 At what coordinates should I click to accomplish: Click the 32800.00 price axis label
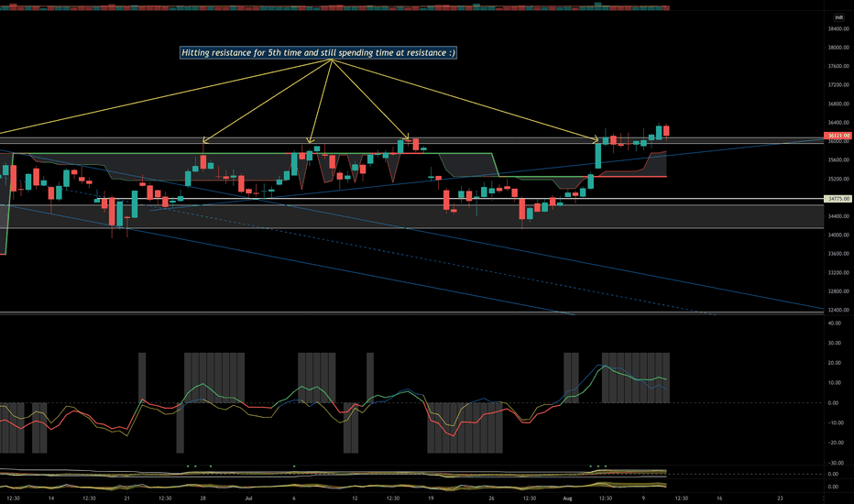click(x=838, y=291)
